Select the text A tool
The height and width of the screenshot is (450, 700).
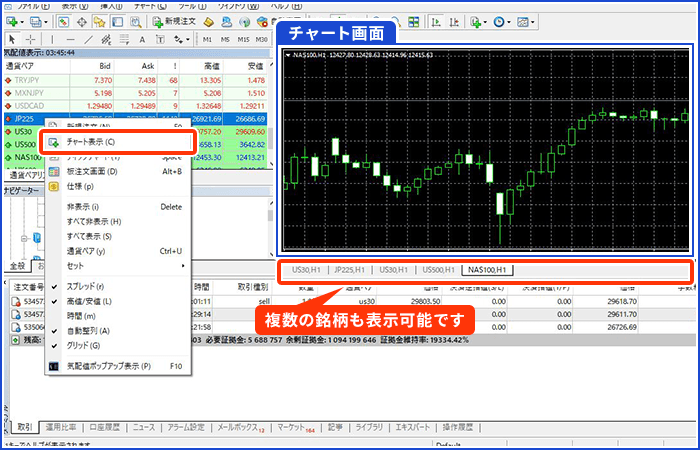142,39
